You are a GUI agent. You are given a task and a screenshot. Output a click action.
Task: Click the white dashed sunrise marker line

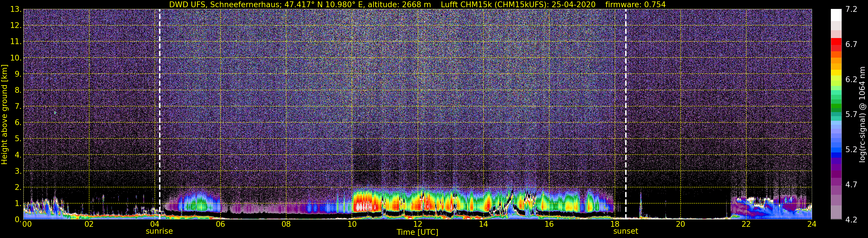159,114
